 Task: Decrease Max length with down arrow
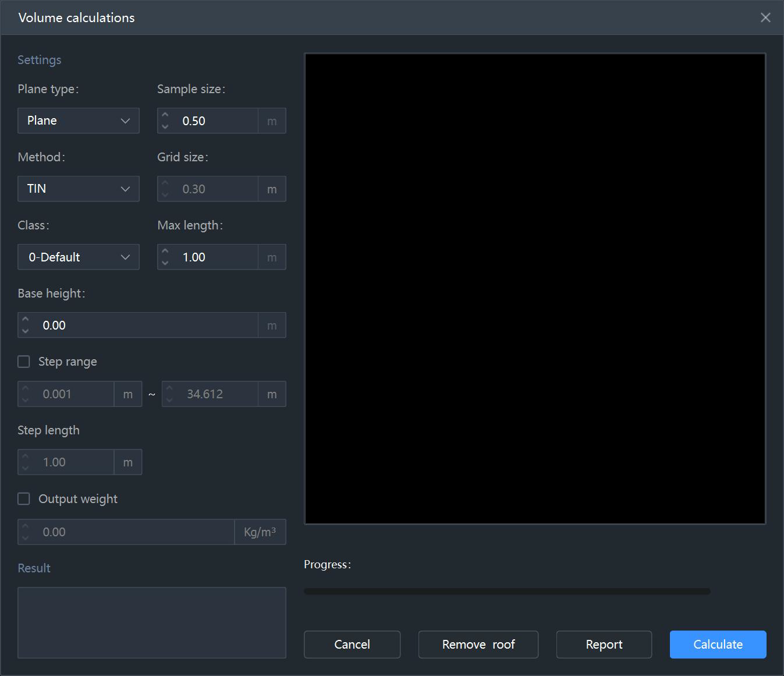(x=165, y=263)
